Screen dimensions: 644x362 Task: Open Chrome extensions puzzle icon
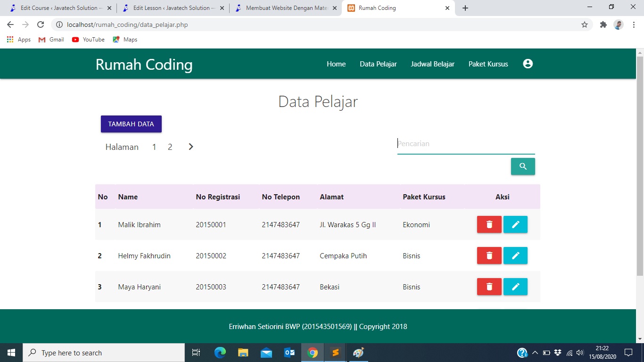[603, 25]
